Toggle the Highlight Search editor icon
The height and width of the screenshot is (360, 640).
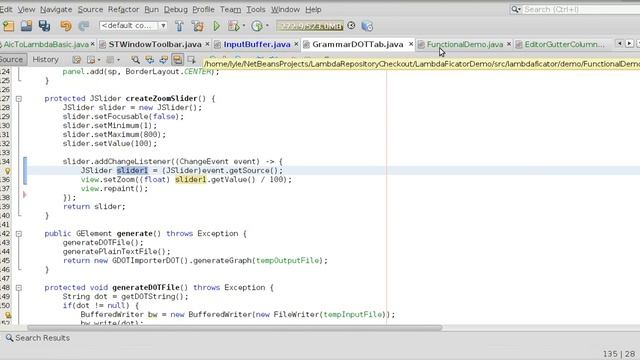pos(177,60)
